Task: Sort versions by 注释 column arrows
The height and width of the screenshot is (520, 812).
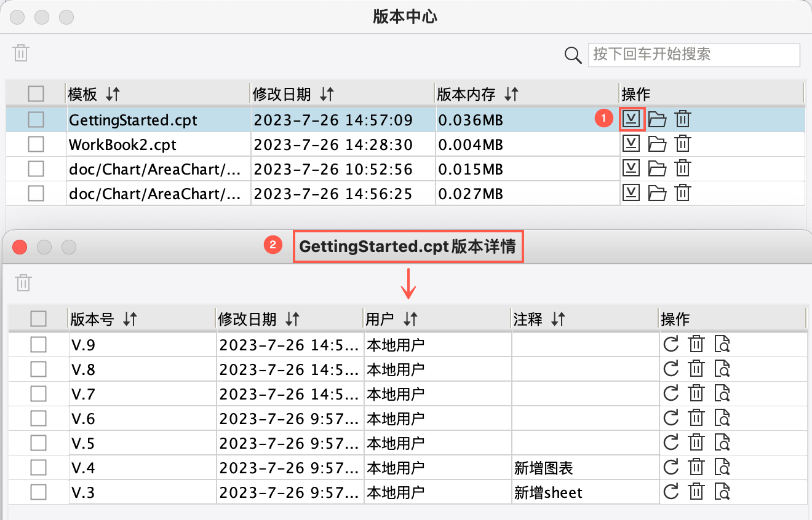Action: coord(558,319)
